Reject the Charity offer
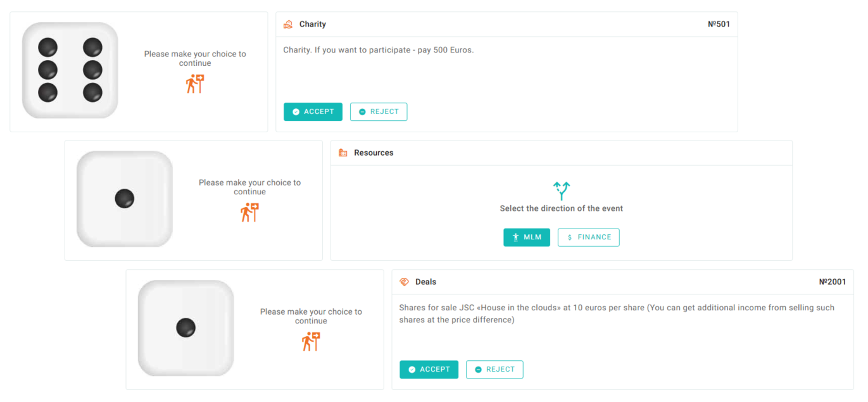This screenshot has width=868, height=402. point(379,112)
